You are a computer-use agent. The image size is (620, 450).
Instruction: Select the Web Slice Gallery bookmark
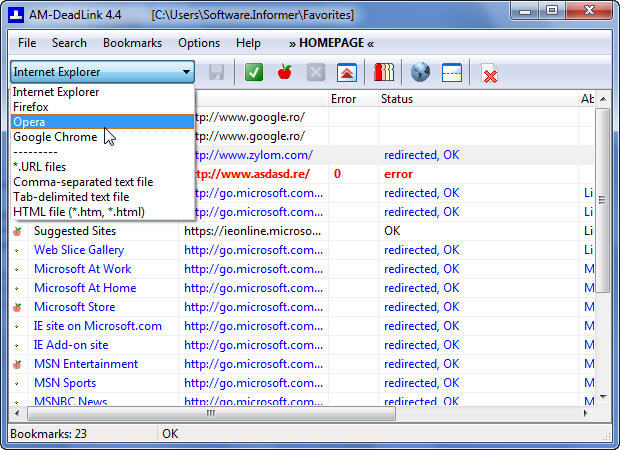(x=79, y=250)
